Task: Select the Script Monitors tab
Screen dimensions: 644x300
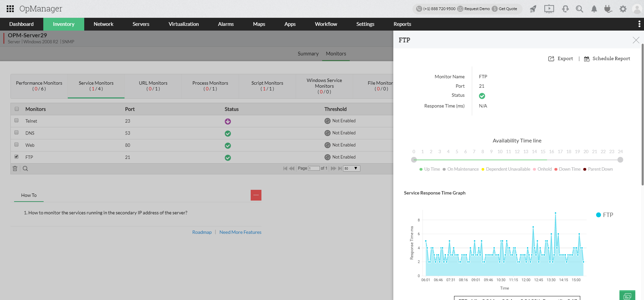Action: click(x=267, y=86)
